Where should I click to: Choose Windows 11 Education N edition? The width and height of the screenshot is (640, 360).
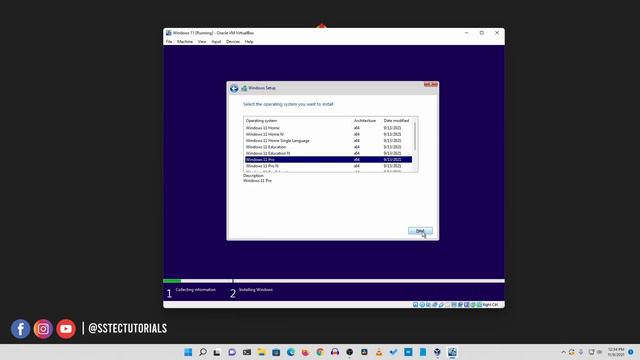point(328,153)
